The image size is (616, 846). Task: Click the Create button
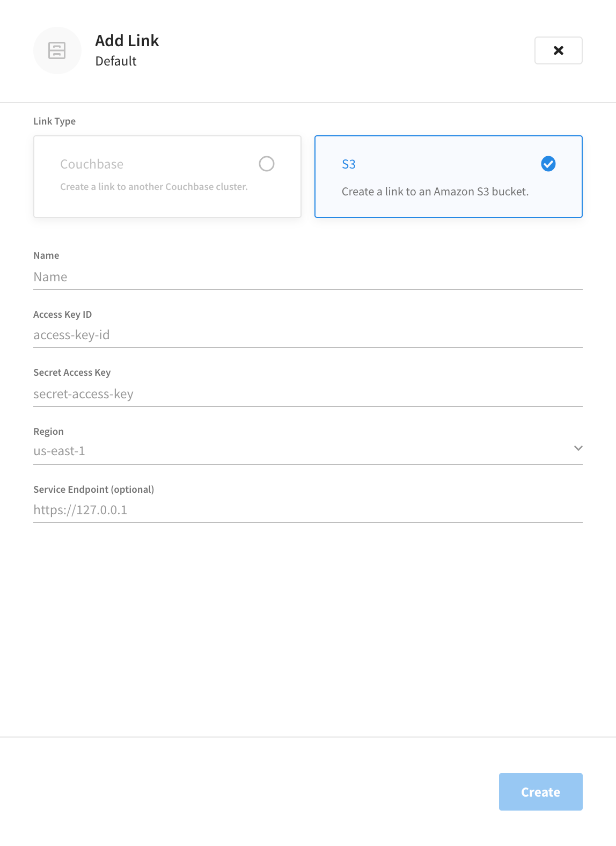[x=540, y=792]
